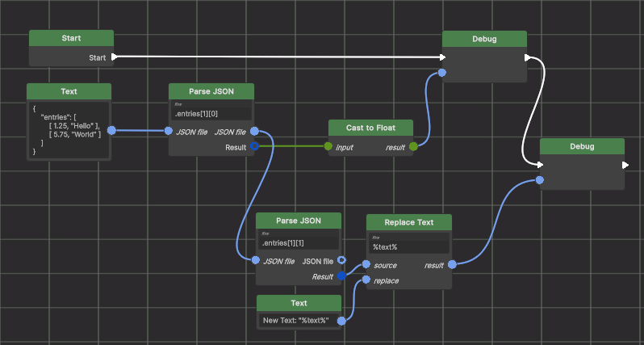Click the output port of the New Text node

pos(341,321)
